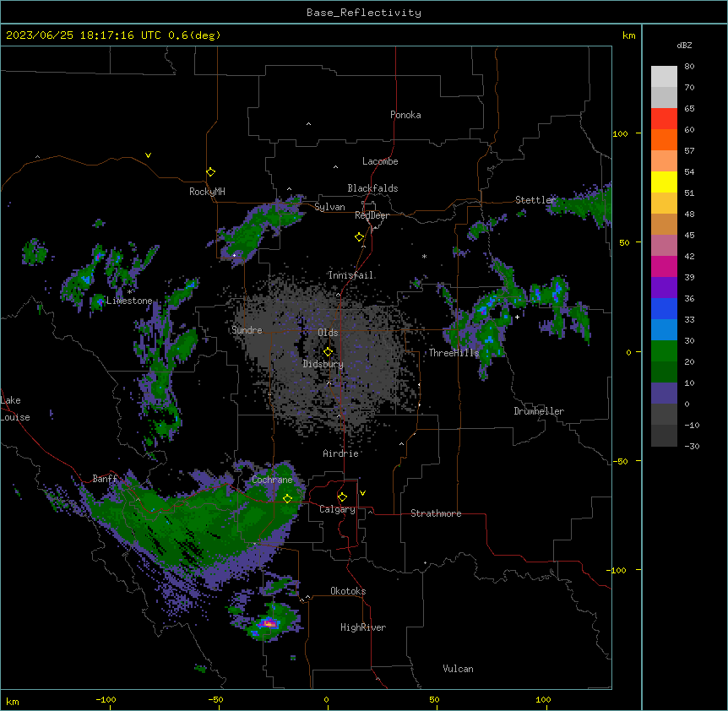This screenshot has width=728, height=711.
Task: Click the Innisfail label
Action: point(350,275)
